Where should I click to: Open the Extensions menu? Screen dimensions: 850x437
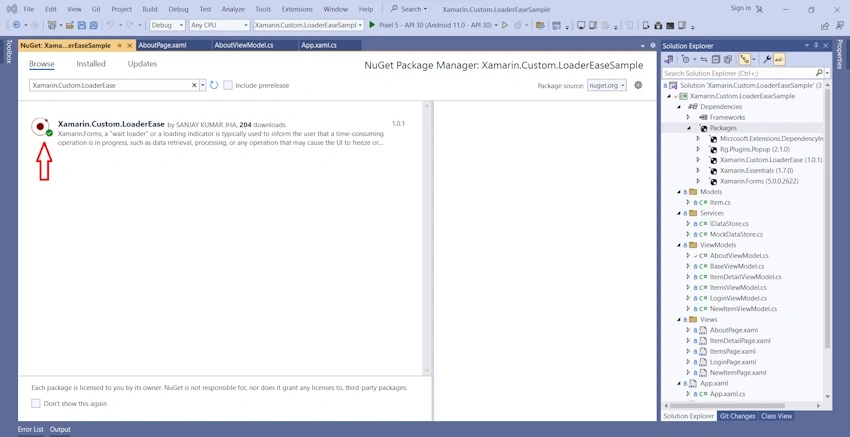coord(297,9)
